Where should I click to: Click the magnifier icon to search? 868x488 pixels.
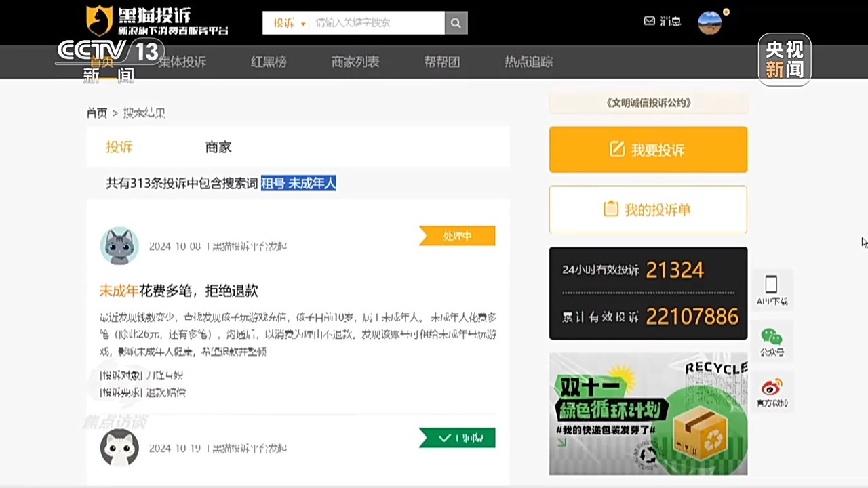(x=455, y=22)
